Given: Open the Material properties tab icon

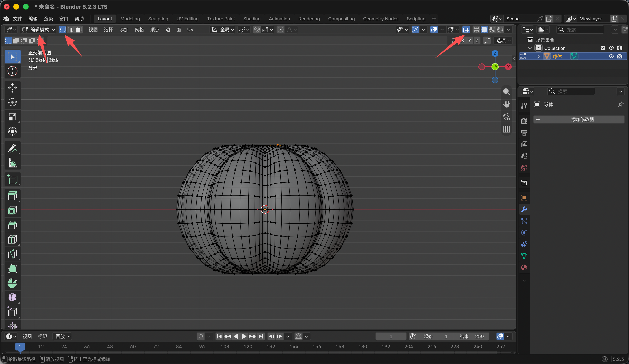Looking at the screenshot, I should pyautogui.click(x=524, y=267).
